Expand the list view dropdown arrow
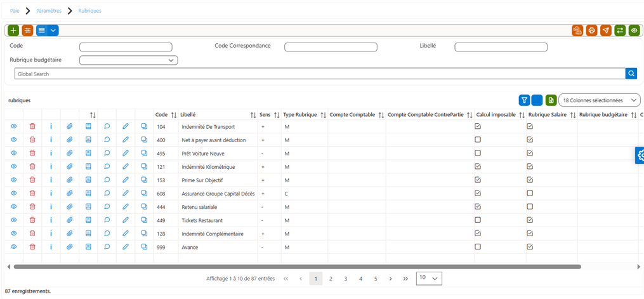 (x=53, y=30)
